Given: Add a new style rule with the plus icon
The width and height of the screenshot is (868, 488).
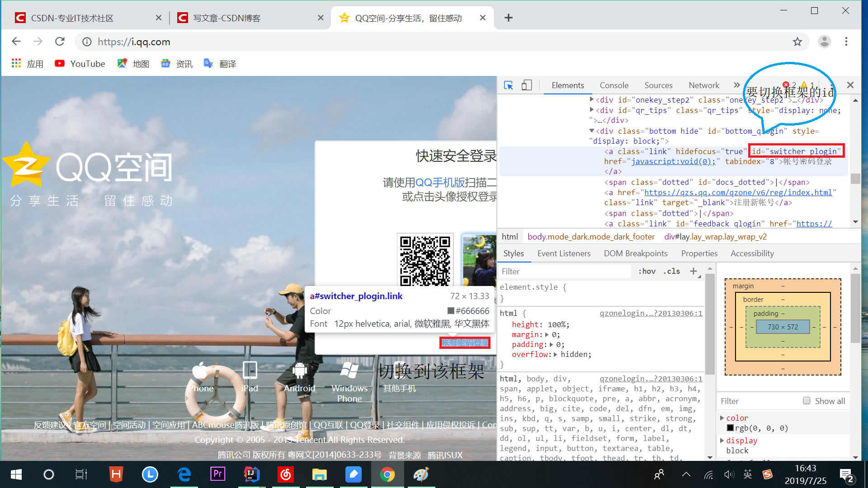Looking at the screenshot, I should (693, 271).
